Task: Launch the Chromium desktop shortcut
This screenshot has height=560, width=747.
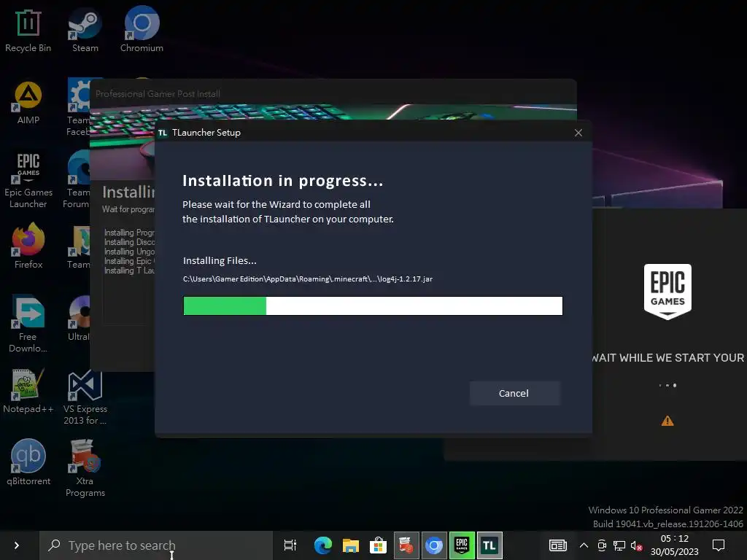Action: (x=142, y=29)
